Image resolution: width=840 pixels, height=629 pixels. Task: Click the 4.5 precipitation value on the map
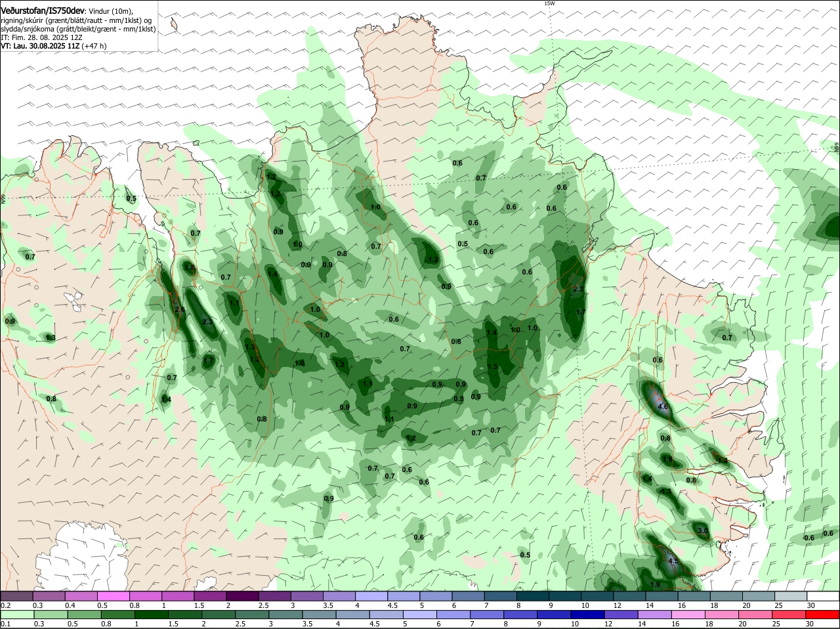[x=673, y=561]
